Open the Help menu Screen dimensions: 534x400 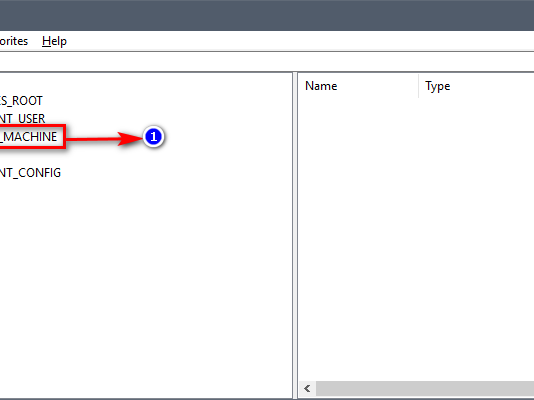tap(54, 41)
